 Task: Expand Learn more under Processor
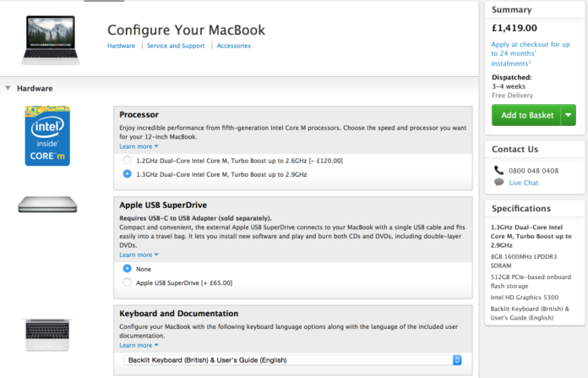point(139,146)
